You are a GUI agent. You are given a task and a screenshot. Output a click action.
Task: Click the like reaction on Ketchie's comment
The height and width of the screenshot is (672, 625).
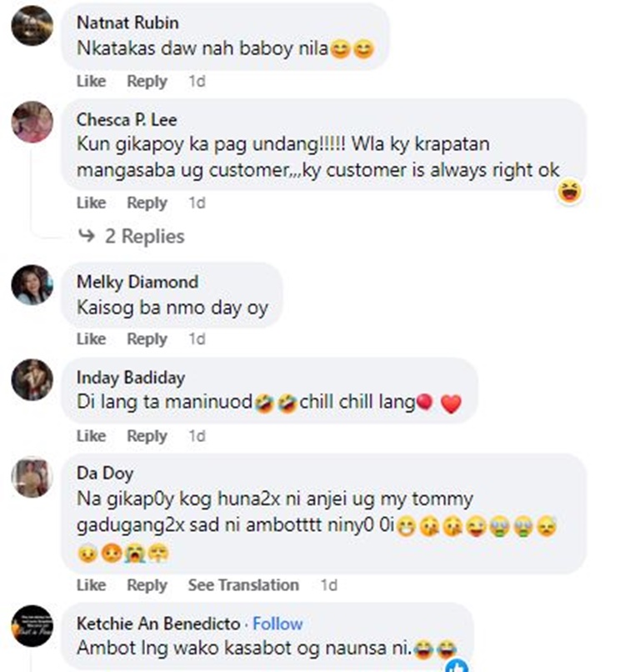(457, 665)
